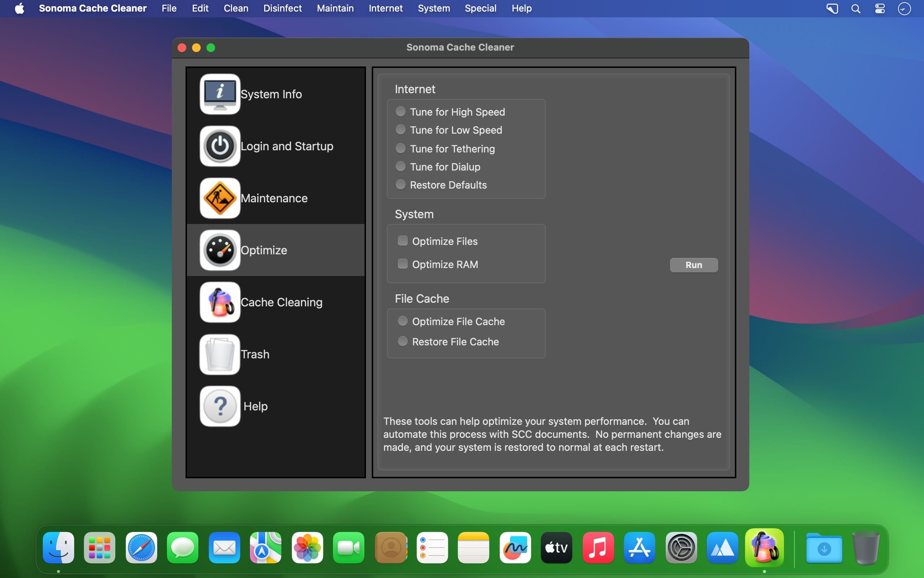The height and width of the screenshot is (578, 924).
Task: Open the Cache Cleaning vacuum icon
Action: 220,302
